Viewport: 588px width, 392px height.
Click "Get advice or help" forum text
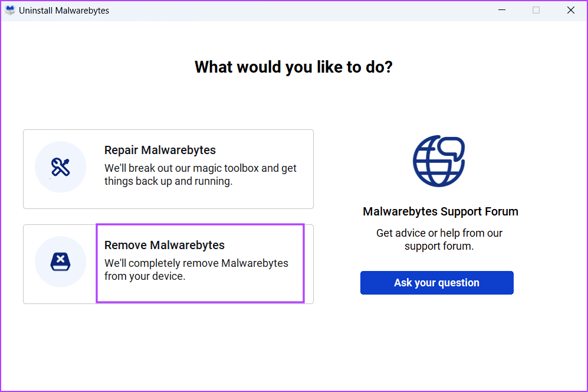439,240
